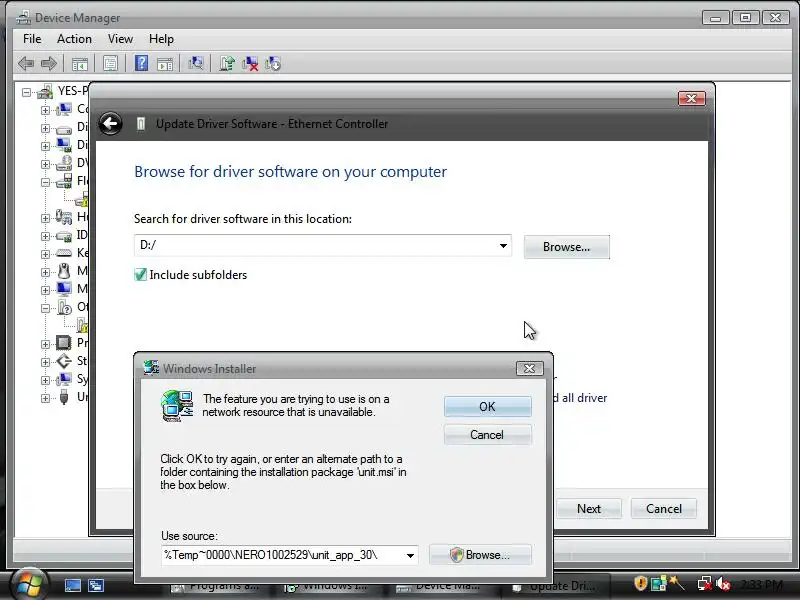Click Next in the Update Driver wizard
This screenshot has width=800, height=600.
coord(588,509)
